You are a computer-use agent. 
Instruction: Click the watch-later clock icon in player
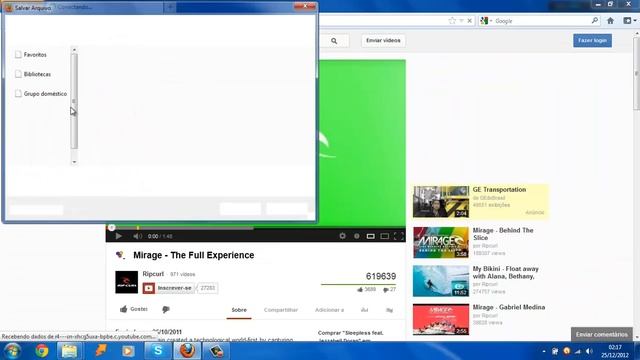(356, 236)
